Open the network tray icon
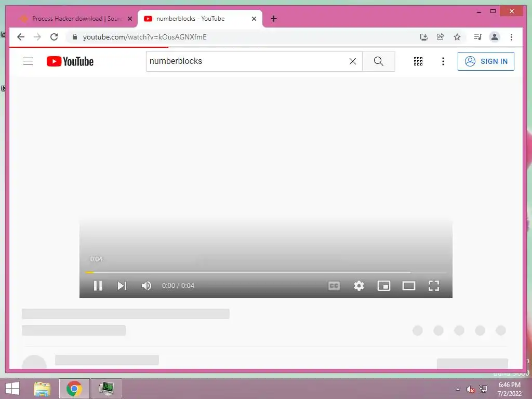 pos(483,389)
